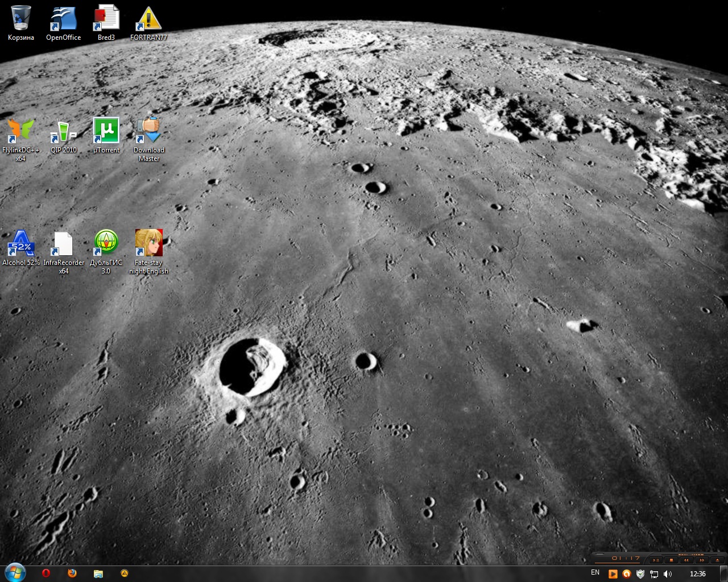This screenshot has width=728, height=582.
Task: Open the Windows Start menu
Action: tap(14, 573)
